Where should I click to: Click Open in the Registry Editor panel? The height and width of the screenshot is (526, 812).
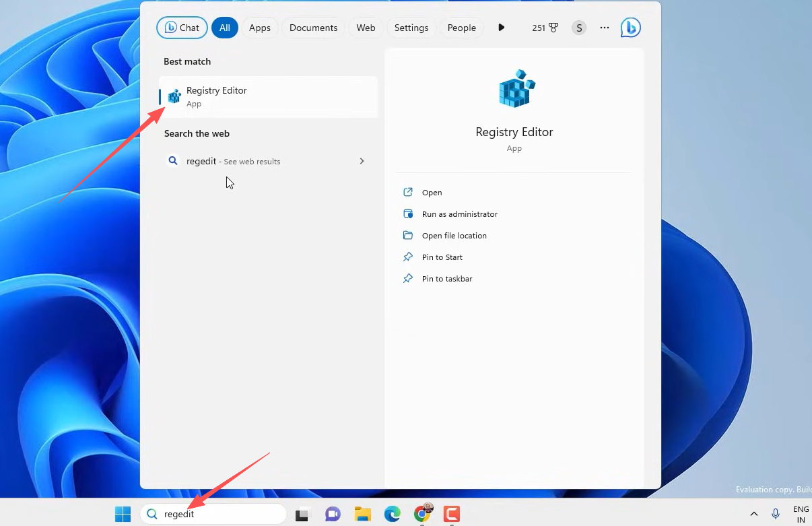click(x=432, y=193)
